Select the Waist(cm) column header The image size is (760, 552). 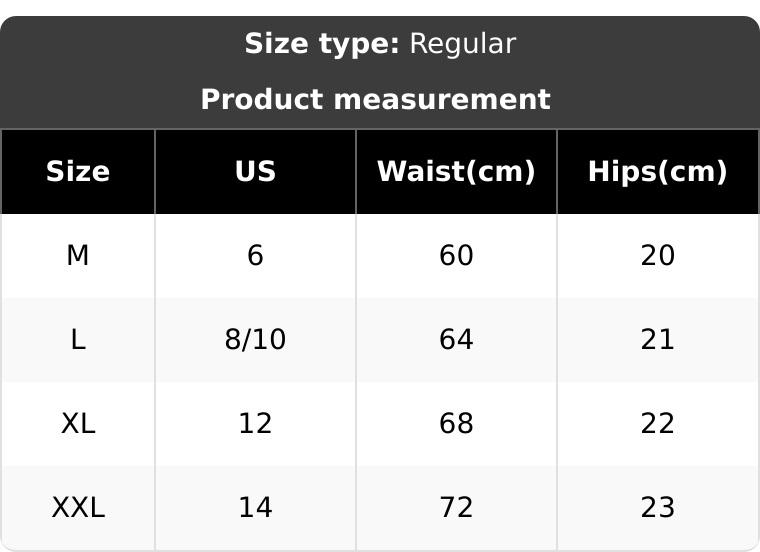pyautogui.click(x=457, y=172)
